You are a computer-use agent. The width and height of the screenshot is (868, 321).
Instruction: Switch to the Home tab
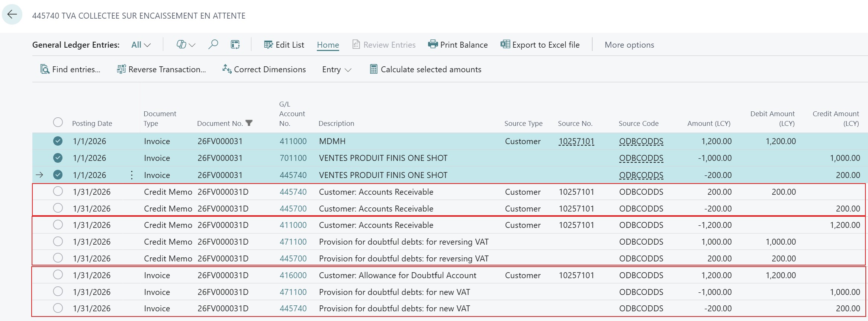(x=328, y=45)
